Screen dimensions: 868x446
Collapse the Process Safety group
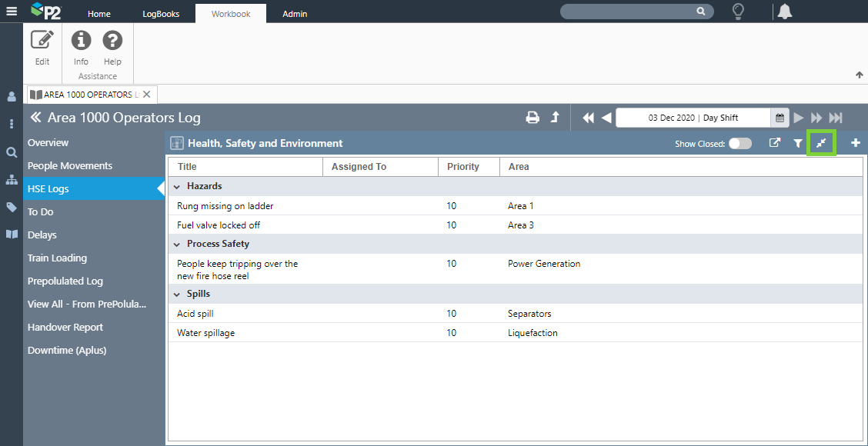coord(177,245)
